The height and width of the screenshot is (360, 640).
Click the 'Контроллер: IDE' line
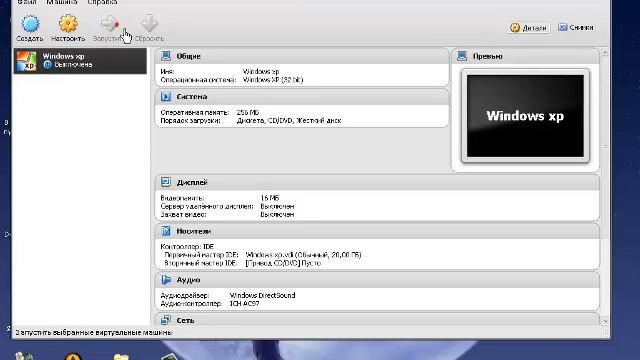click(x=187, y=247)
